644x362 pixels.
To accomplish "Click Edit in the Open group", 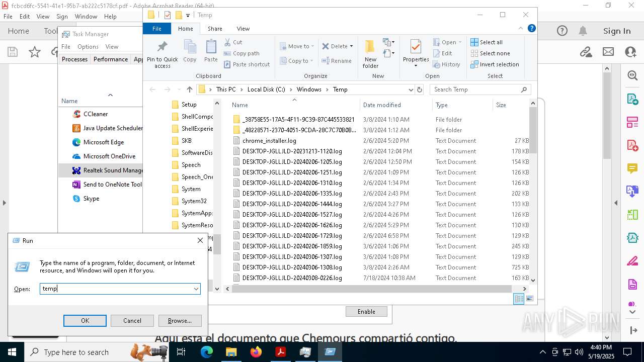I will click(x=442, y=53).
